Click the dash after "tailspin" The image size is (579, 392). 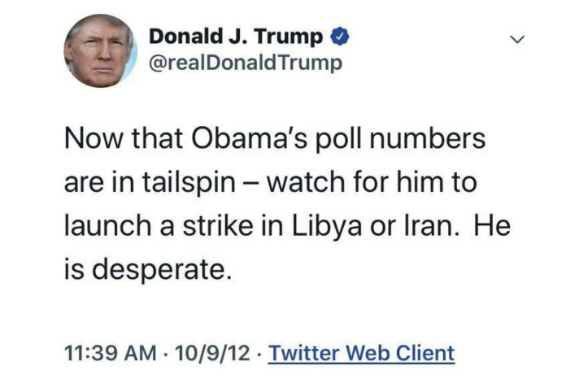click(x=252, y=181)
